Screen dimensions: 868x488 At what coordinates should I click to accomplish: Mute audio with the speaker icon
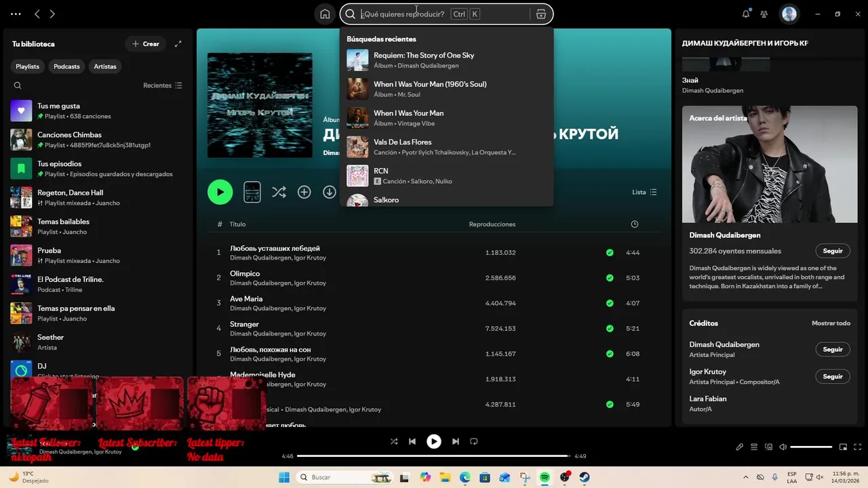[783, 447]
